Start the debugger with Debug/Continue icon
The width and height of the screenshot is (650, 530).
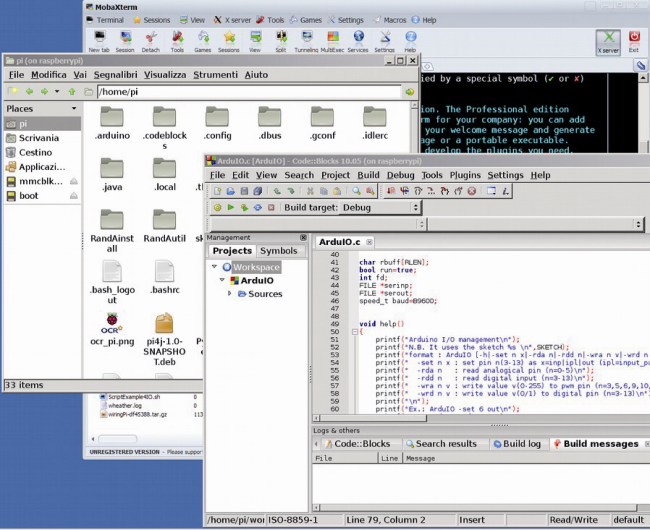tap(391, 191)
